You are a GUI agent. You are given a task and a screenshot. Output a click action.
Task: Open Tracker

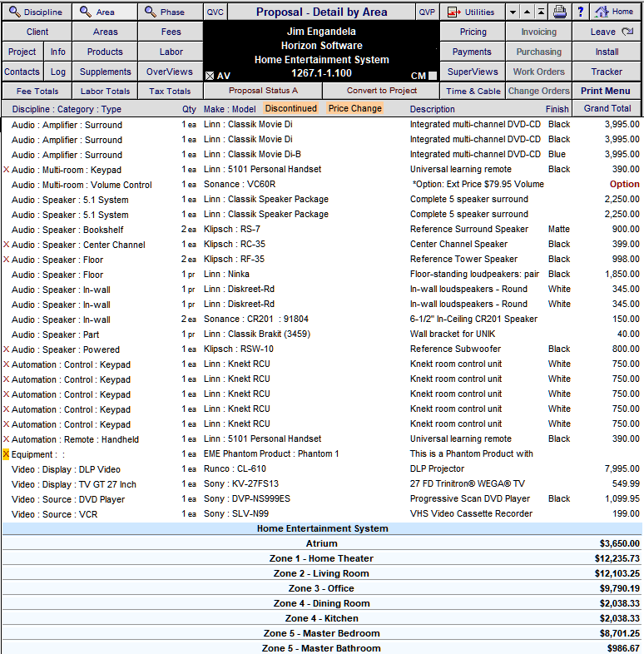point(607,72)
